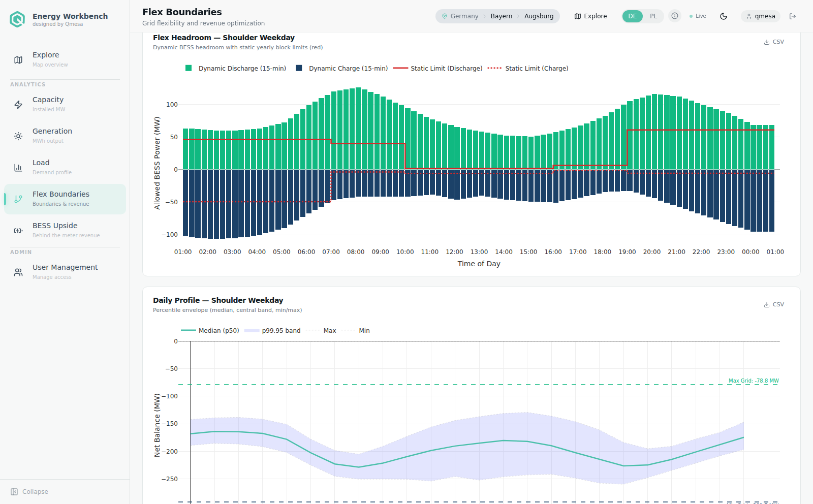This screenshot has height=504, width=813.
Task: Click the logout arrow icon
Action: (x=793, y=16)
